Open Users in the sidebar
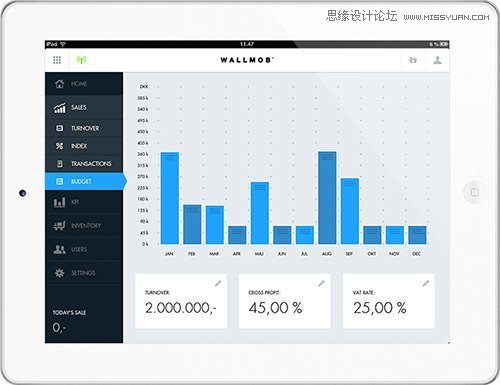The image size is (500, 385). pyautogui.click(x=84, y=249)
